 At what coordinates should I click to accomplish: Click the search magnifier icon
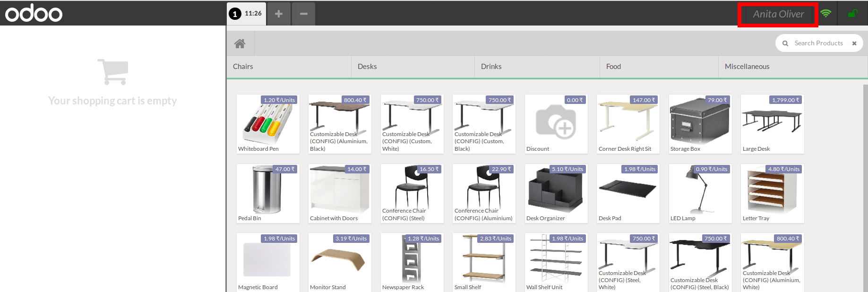pos(785,43)
